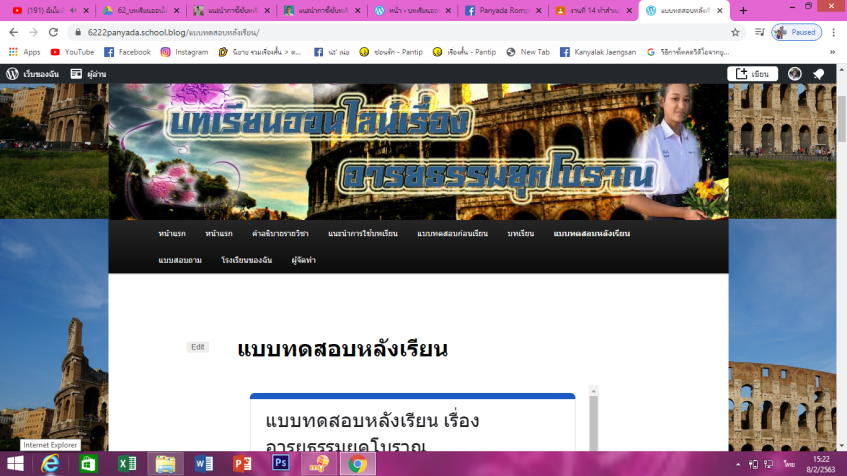Open Excel from the taskbar
Screen dimensions: 847x476
(x=127, y=463)
